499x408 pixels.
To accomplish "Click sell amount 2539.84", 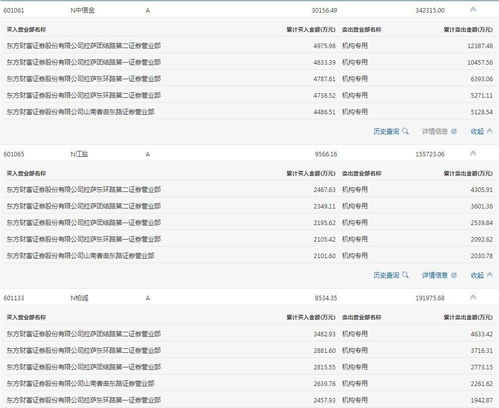I will click(482, 223).
